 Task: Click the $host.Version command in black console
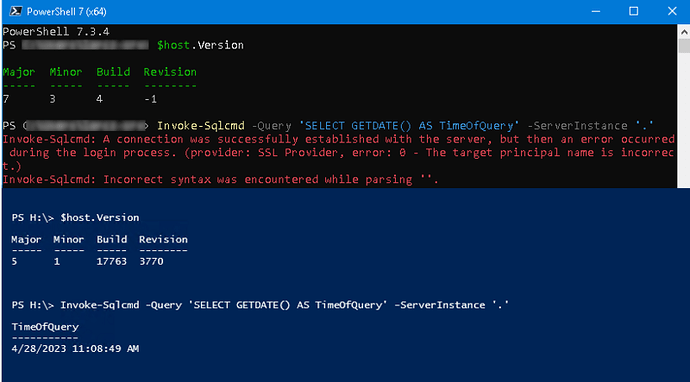click(200, 45)
